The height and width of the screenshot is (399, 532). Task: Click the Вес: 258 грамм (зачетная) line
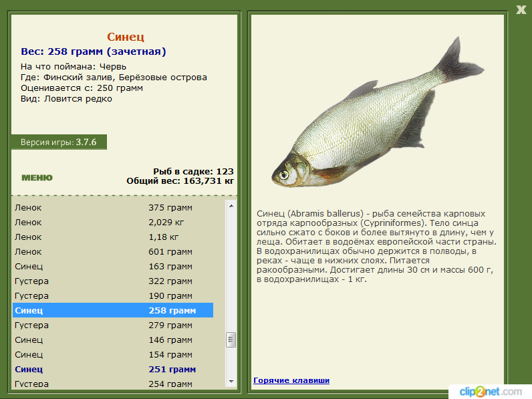click(94, 51)
